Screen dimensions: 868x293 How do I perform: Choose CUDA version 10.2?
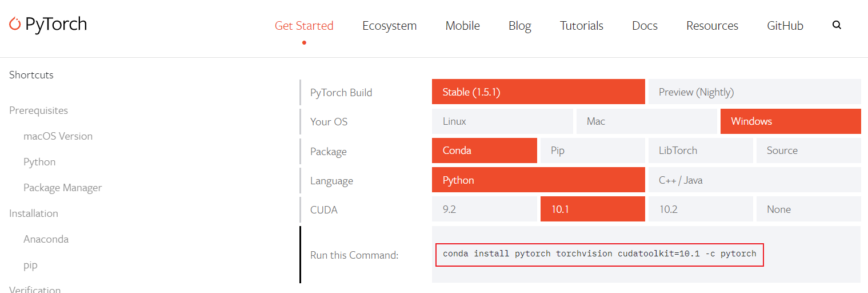(701, 209)
